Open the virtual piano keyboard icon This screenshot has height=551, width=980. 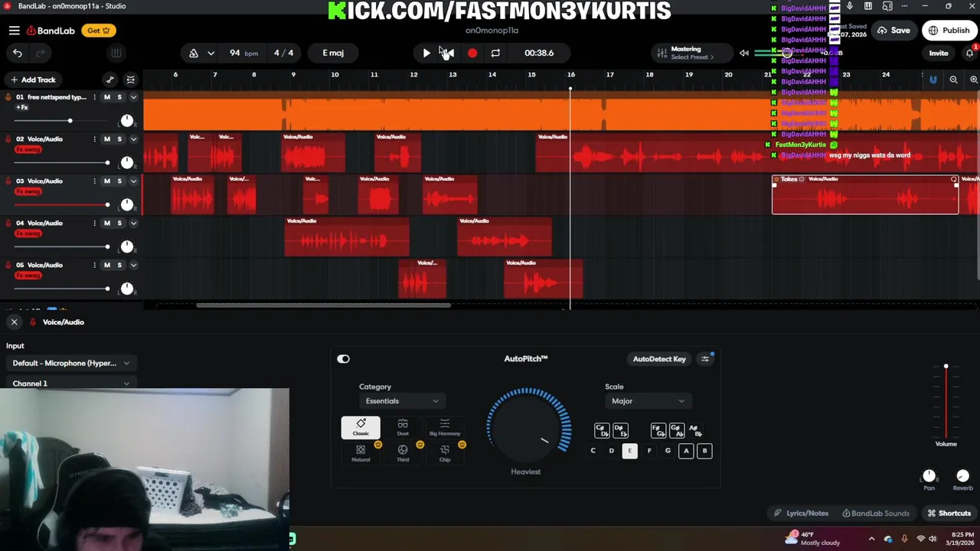tap(116, 53)
